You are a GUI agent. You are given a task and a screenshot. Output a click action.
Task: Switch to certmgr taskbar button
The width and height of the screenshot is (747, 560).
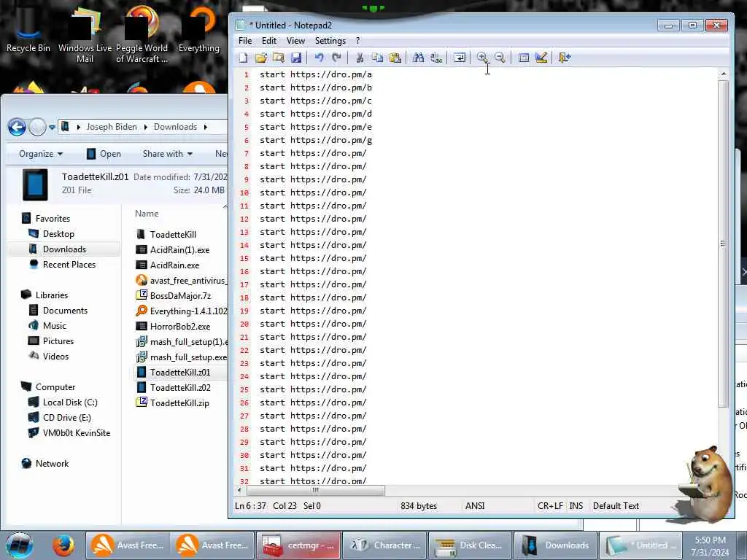(298, 545)
